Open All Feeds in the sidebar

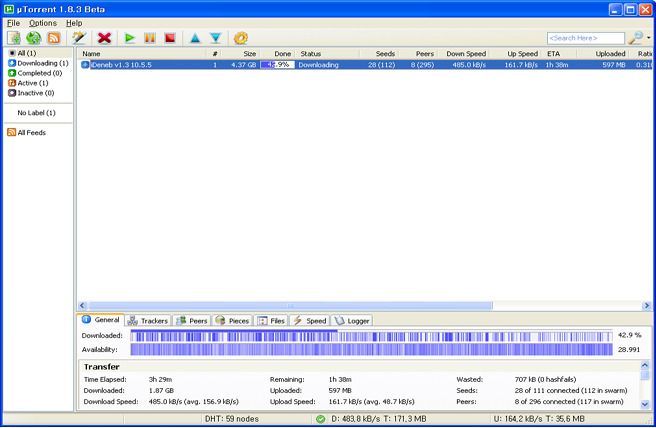(27, 133)
